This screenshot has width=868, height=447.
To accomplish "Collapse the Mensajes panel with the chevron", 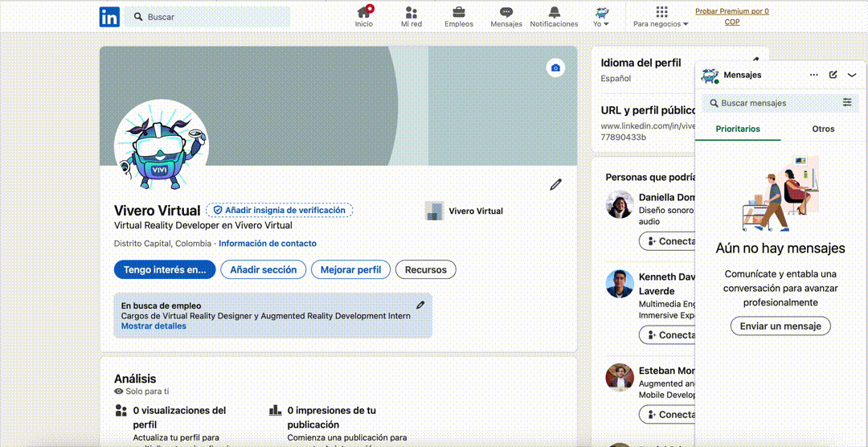I will [x=852, y=75].
